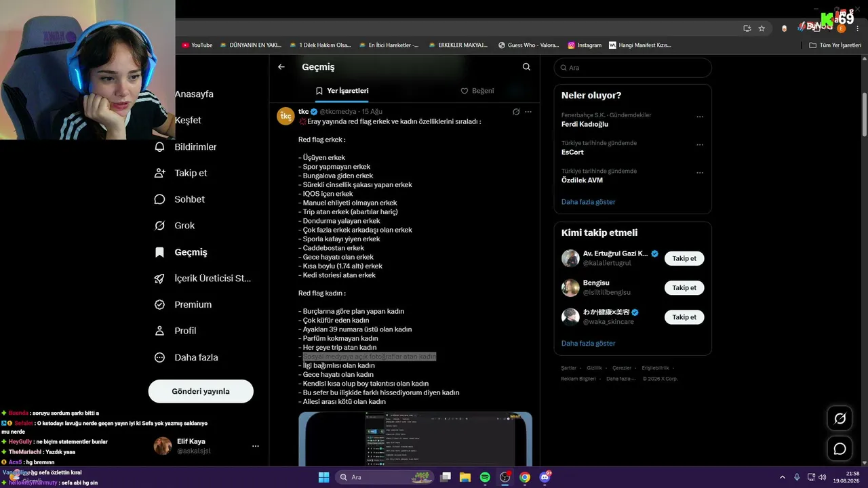Click the Ara search field on X
Viewport: 868px width, 488px height.
pyautogui.click(x=633, y=68)
